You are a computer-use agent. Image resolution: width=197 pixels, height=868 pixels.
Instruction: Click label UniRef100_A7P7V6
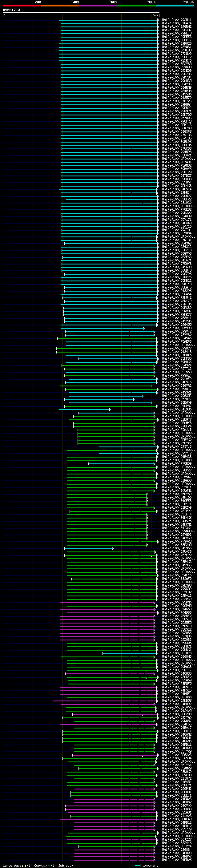point(176,101)
